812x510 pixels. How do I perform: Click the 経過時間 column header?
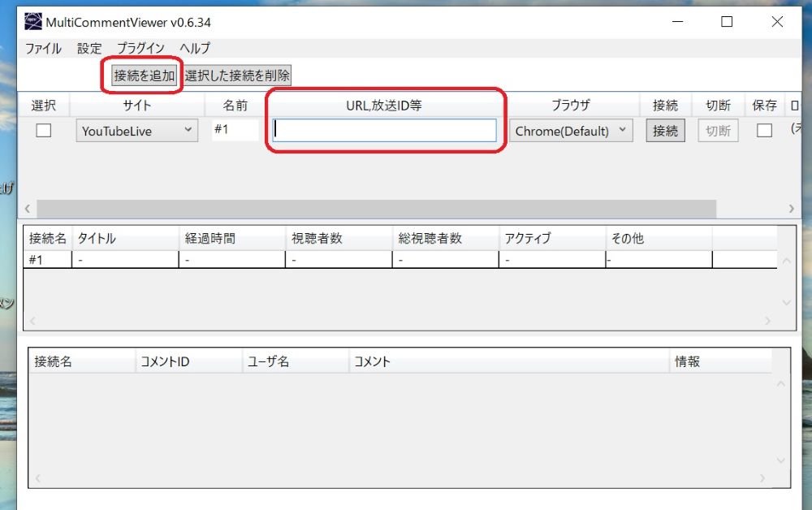(x=232, y=238)
